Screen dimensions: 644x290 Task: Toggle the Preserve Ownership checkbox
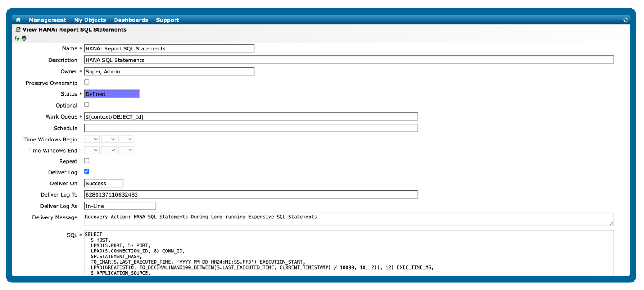click(x=87, y=82)
